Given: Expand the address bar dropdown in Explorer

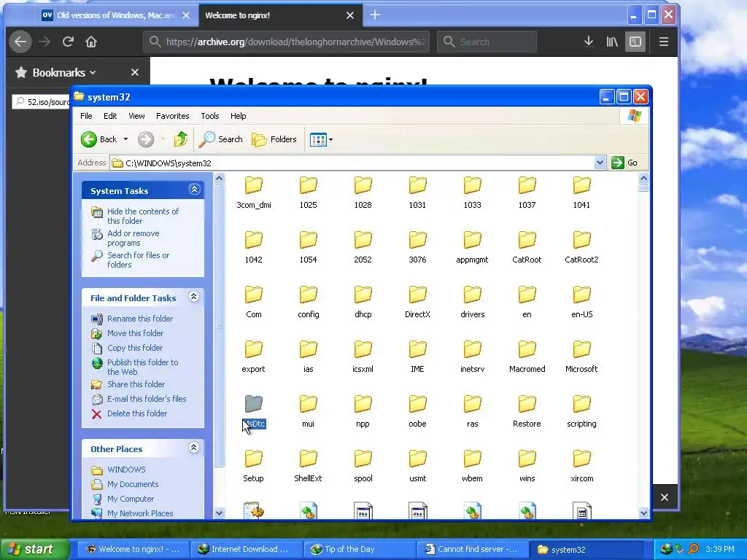Looking at the screenshot, I should coord(600,163).
